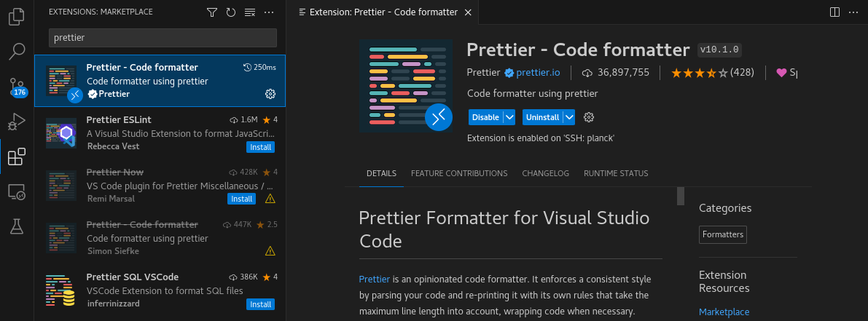Viewport: 868px width, 321px height.
Task: Install Prettier ESLint extension
Action: tap(260, 147)
